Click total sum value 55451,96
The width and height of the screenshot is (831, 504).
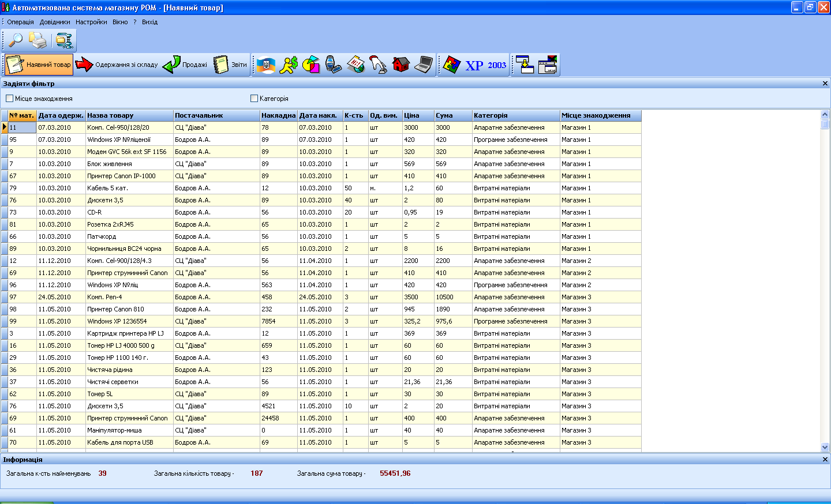click(395, 473)
